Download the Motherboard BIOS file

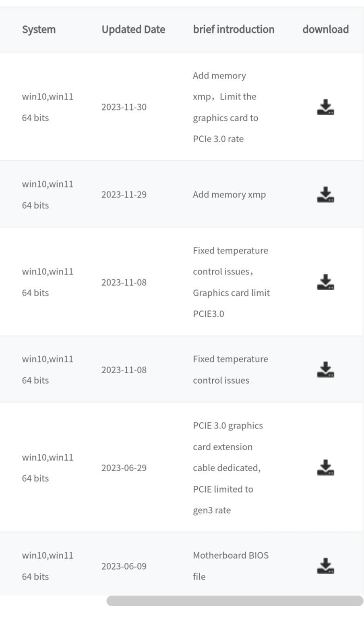click(x=325, y=566)
